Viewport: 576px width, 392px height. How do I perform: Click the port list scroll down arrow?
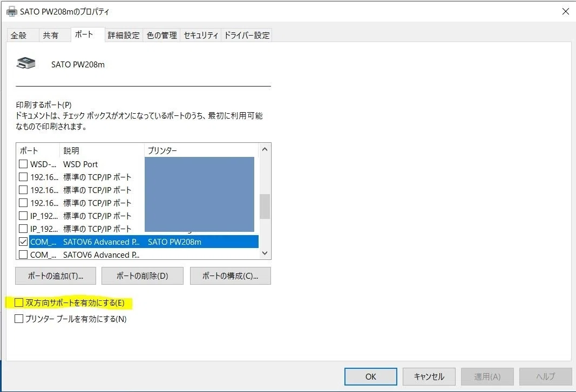pos(265,253)
